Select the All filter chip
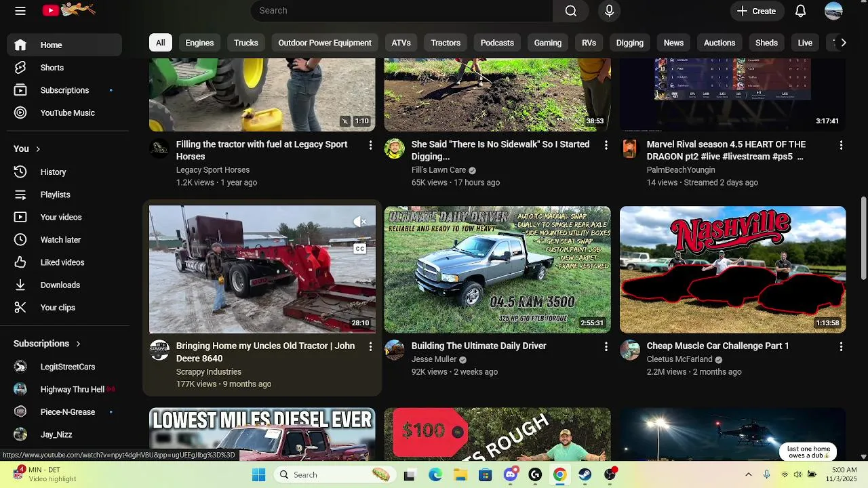The height and width of the screenshot is (488, 868). pos(161,43)
